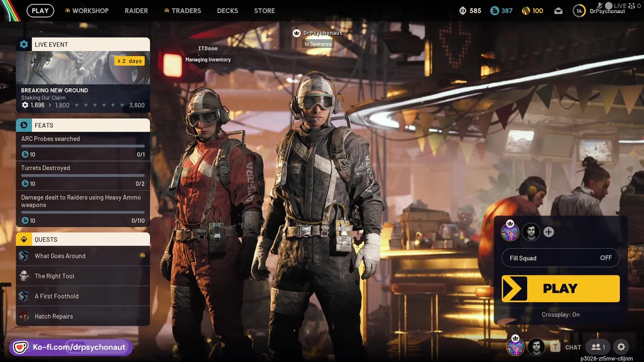Add a squad member with plus icon
This screenshot has width=644, height=362.
coord(549,232)
